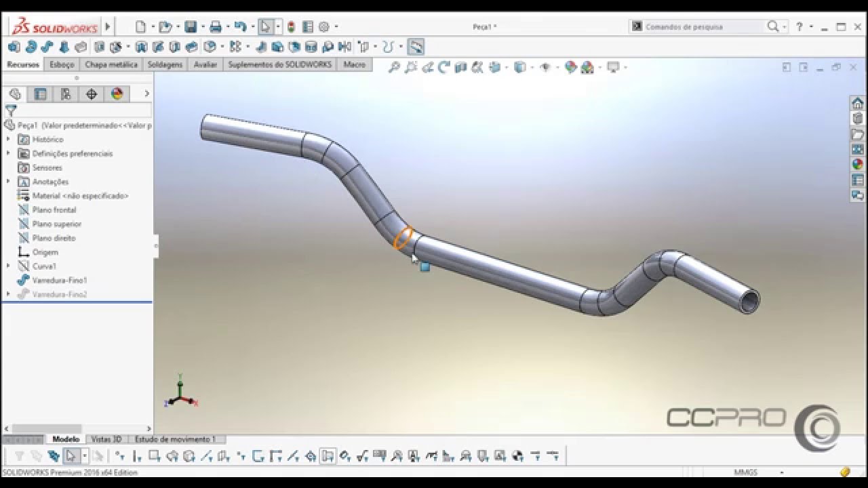Switch to the Modelo bottom tab
This screenshot has height=488, width=868.
pyautogui.click(x=66, y=439)
